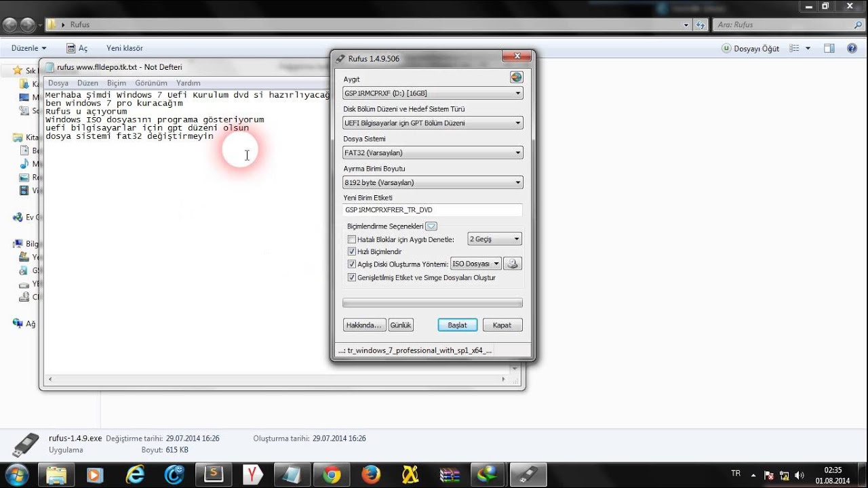Launch Internet Explorer from taskbar

[x=134, y=474]
